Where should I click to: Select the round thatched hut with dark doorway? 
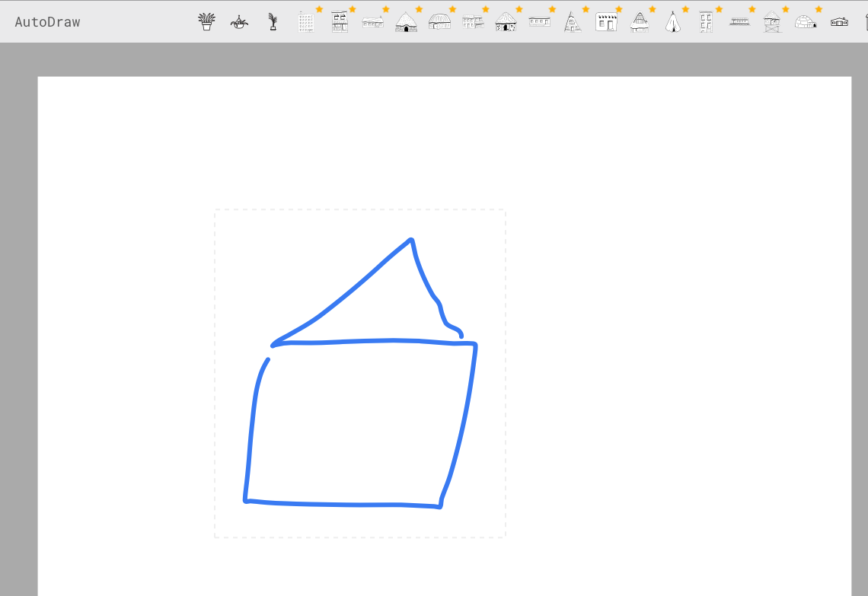[406, 21]
